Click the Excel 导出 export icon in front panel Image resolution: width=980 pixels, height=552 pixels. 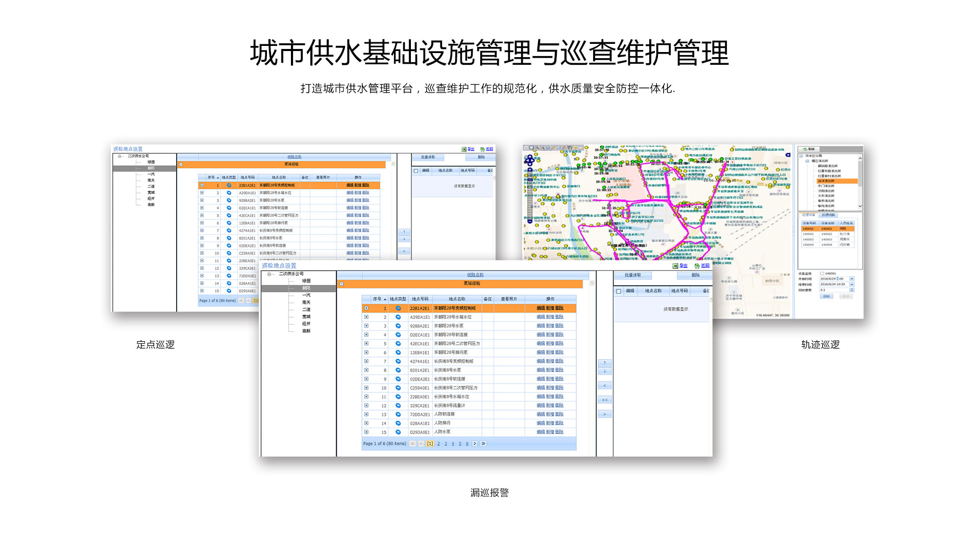[x=675, y=266]
